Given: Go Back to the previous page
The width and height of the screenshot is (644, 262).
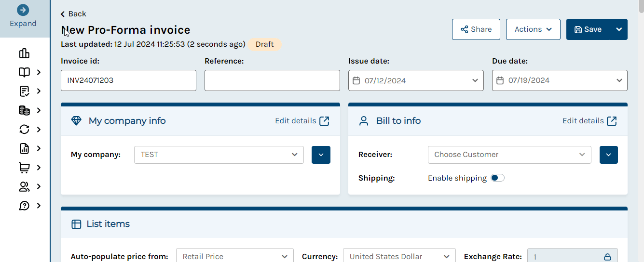Looking at the screenshot, I should tap(73, 14).
